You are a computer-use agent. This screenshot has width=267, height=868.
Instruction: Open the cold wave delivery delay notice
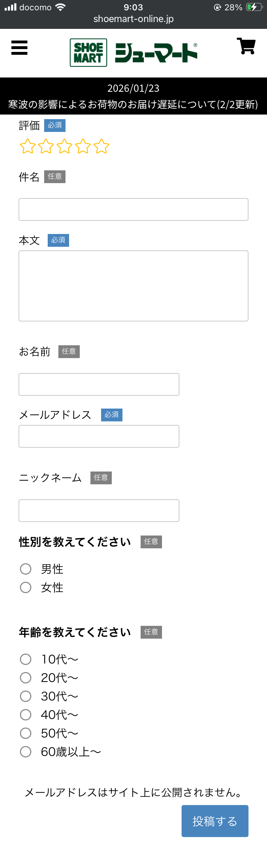pyautogui.click(x=133, y=104)
